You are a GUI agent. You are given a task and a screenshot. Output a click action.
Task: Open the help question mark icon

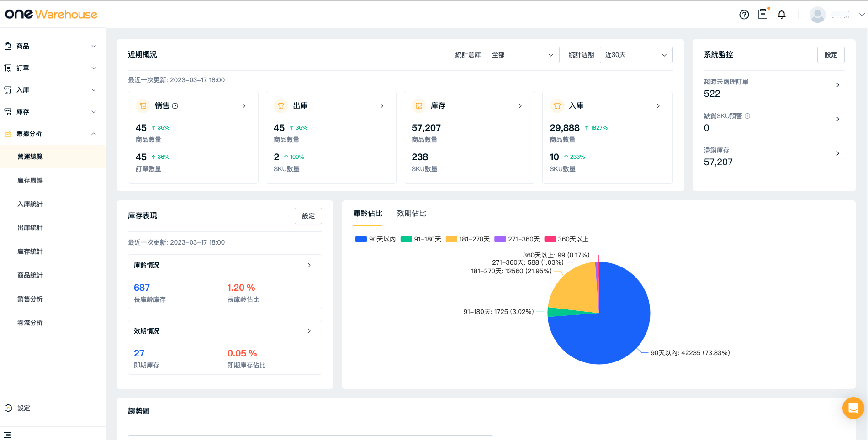click(744, 15)
